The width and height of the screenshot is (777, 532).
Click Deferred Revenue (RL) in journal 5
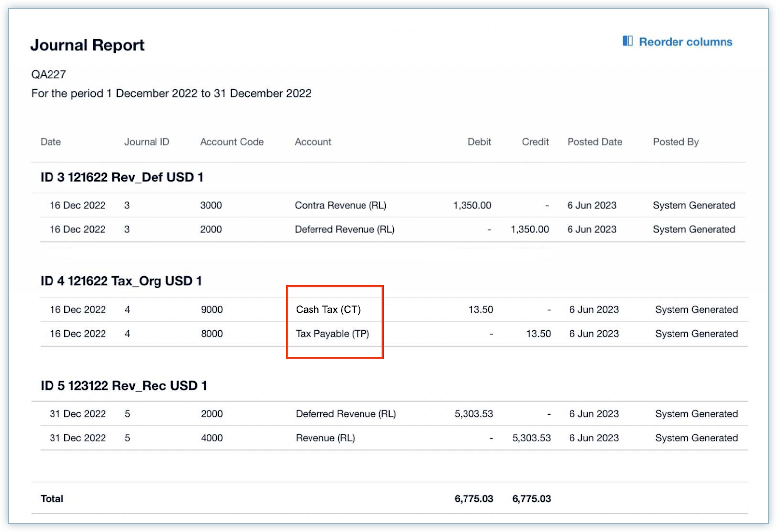(x=346, y=414)
